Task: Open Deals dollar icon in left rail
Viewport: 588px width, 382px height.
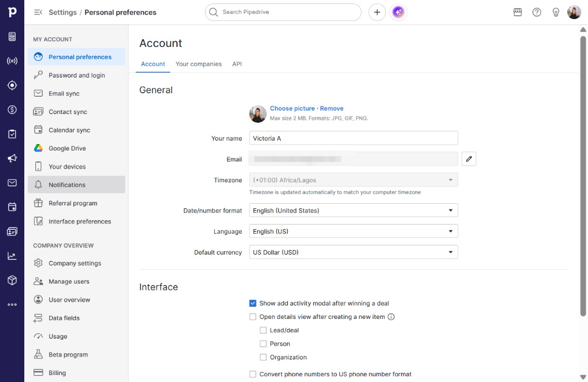Action: pos(12,109)
